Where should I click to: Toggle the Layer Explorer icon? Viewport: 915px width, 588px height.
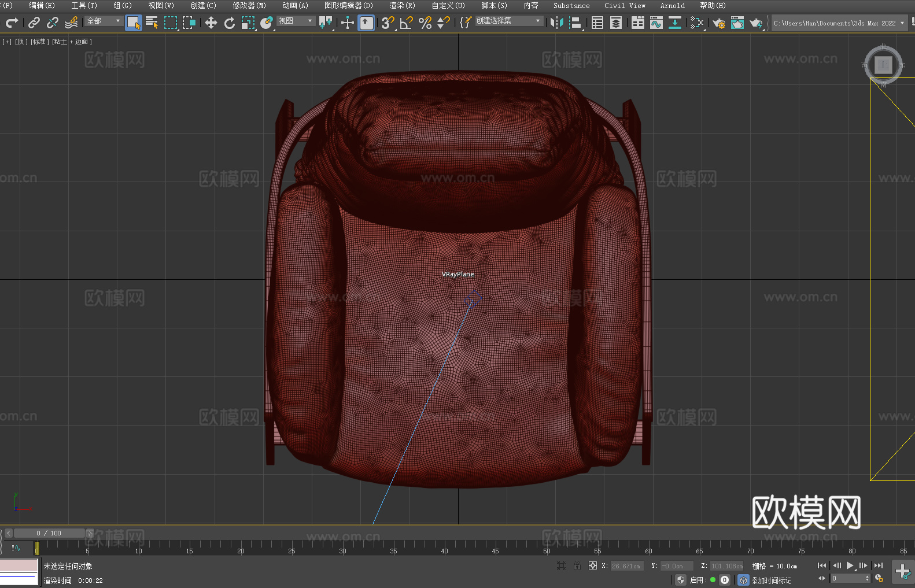point(616,23)
